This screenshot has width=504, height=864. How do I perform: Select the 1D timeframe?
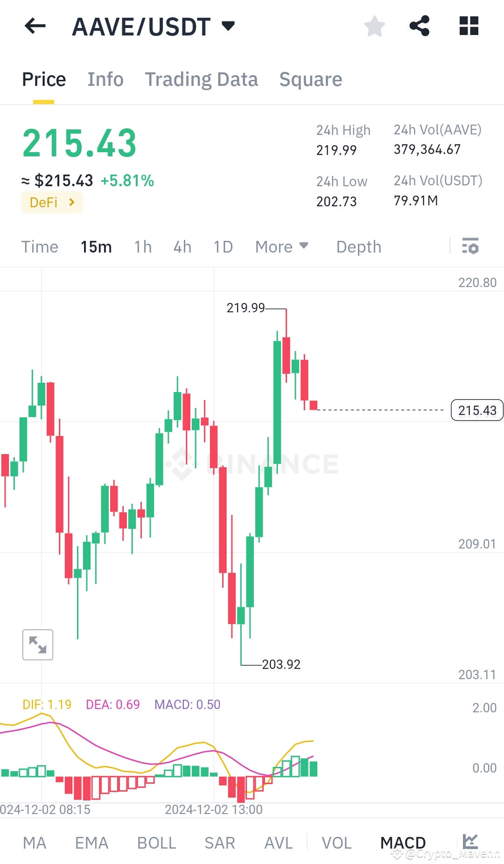click(223, 246)
